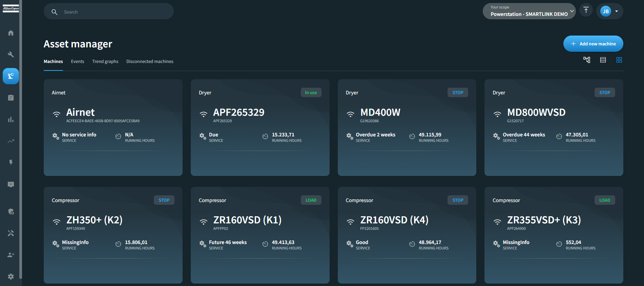Screen dimensions: 644x286
Task: Open the crossed tools icon in sidebar
Action: click(11, 233)
